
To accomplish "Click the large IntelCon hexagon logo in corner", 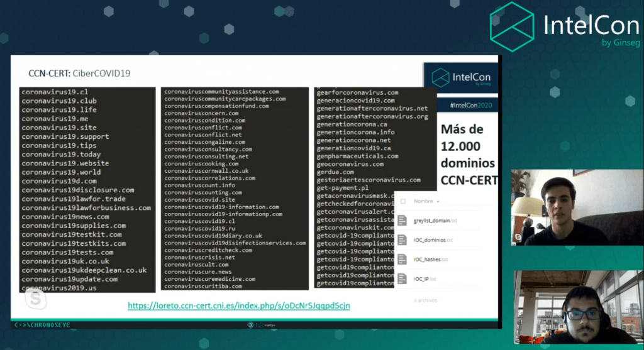I will coord(512,26).
